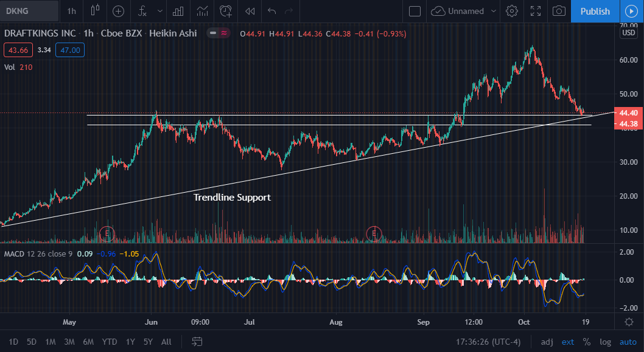Open time axis settings gear at bottom right
Image resolution: width=644 pixels, height=352 pixels.
pyautogui.click(x=629, y=322)
